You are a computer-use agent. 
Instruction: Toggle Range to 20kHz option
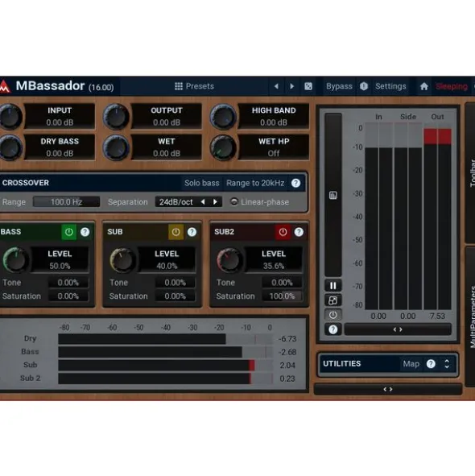(255, 184)
